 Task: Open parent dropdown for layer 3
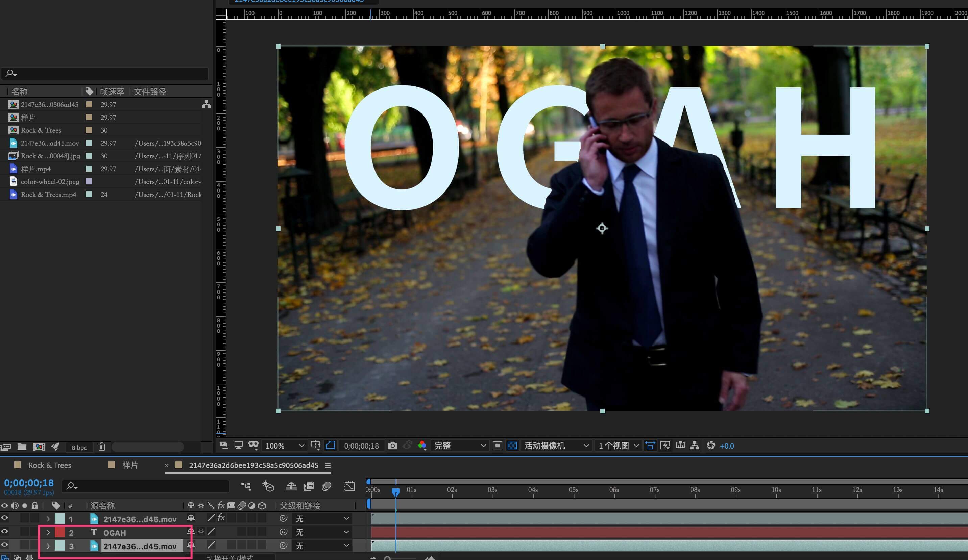pyautogui.click(x=322, y=546)
